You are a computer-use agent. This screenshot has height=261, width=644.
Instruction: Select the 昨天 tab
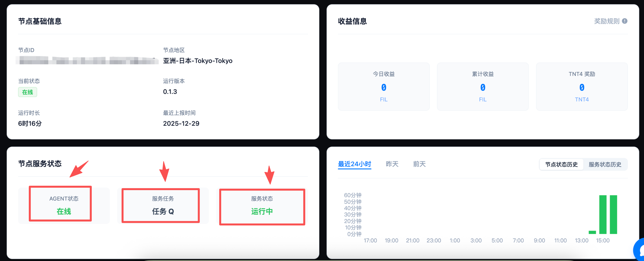click(x=392, y=164)
